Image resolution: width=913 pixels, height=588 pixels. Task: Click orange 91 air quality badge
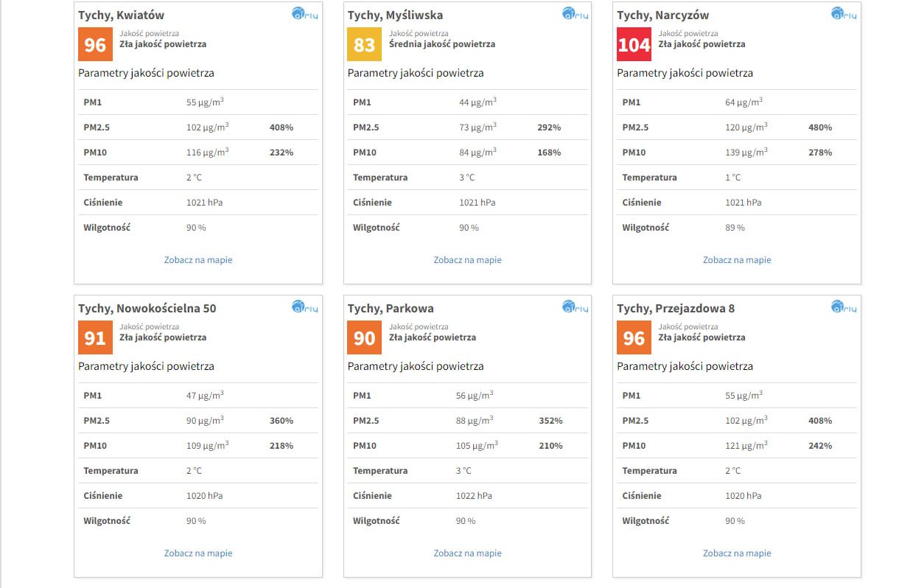pyautogui.click(x=95, y=337)
